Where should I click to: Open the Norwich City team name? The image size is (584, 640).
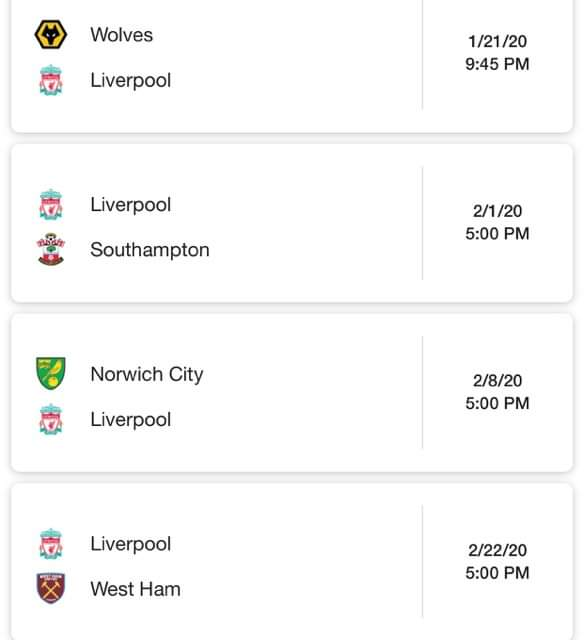click(147, 375)
